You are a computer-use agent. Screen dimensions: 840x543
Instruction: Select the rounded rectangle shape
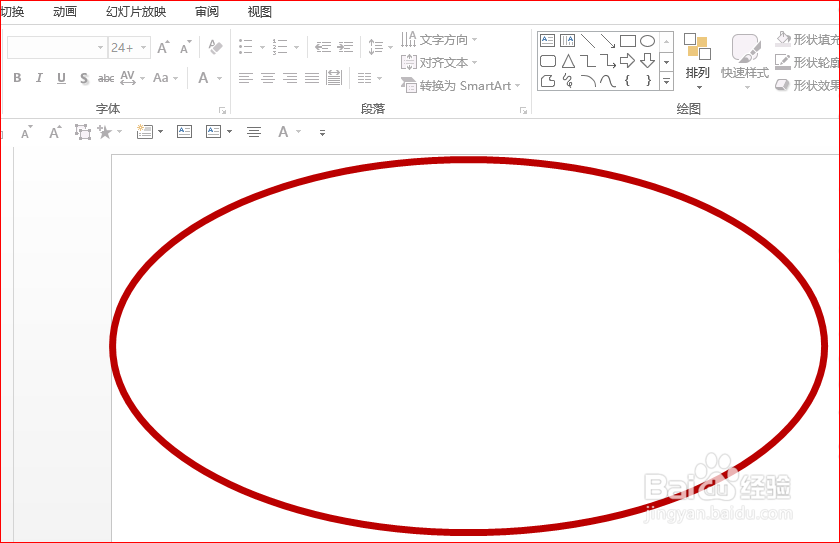[548, 61]
